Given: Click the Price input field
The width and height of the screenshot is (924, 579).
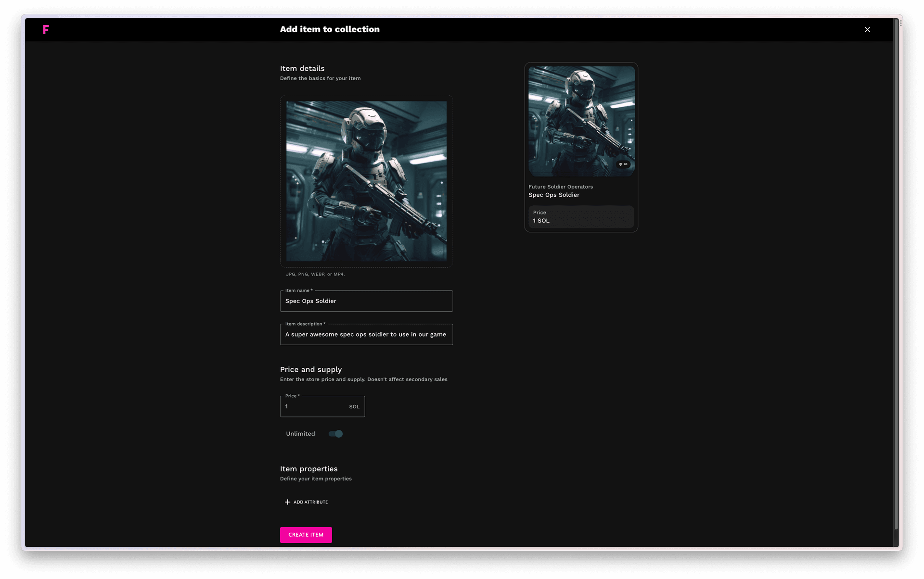Looking at the screenshot, I should (322, 406).
